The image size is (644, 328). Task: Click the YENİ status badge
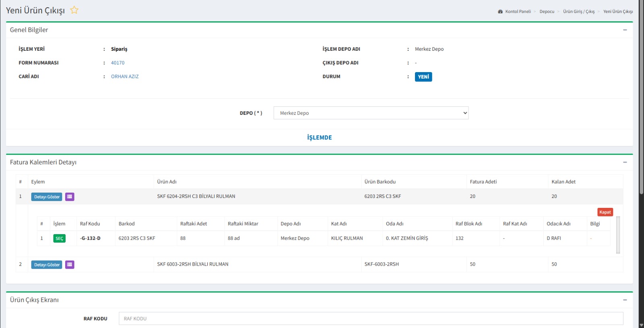[x=423, y=77]
